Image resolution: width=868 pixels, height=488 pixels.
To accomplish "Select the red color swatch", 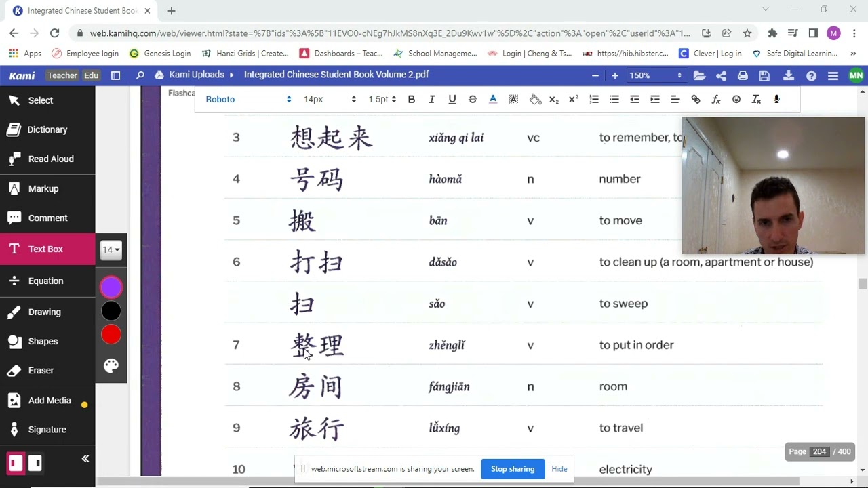I will [111, 335].
